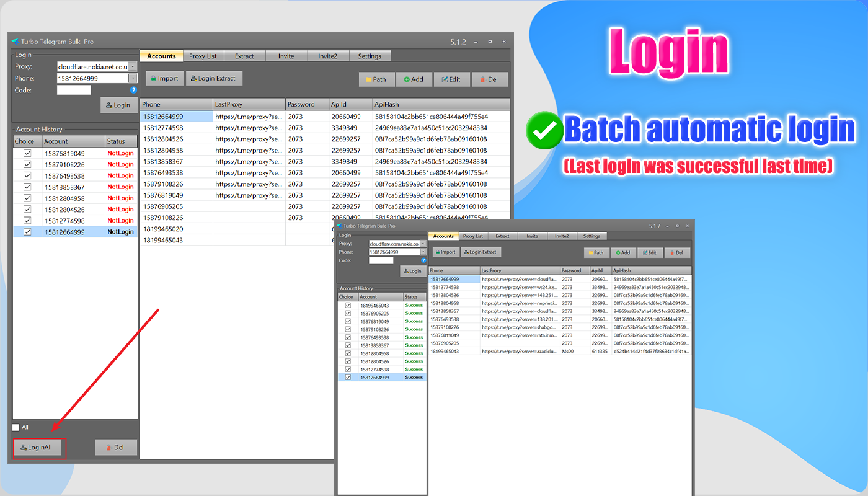Click Login Extract in the 5.1.2 window
Image resolution: width=868 pixels, height=496 pixels.
(214, 79)
